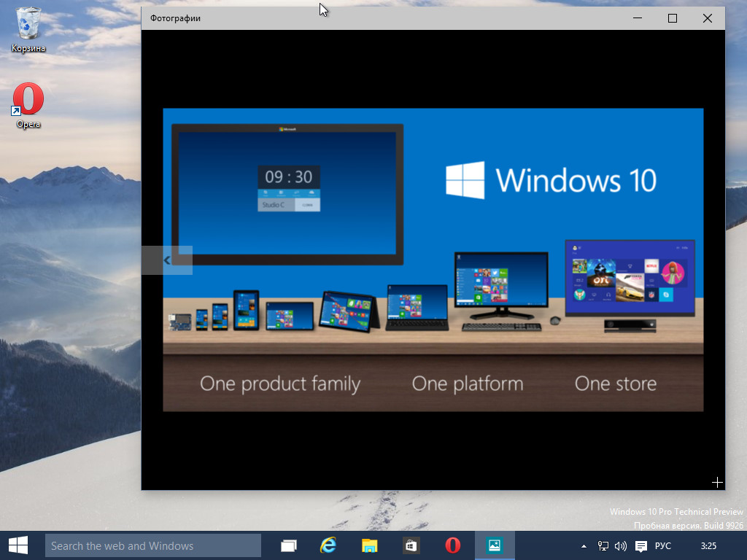Open the notifications action center icon

(x=641, y=546)
